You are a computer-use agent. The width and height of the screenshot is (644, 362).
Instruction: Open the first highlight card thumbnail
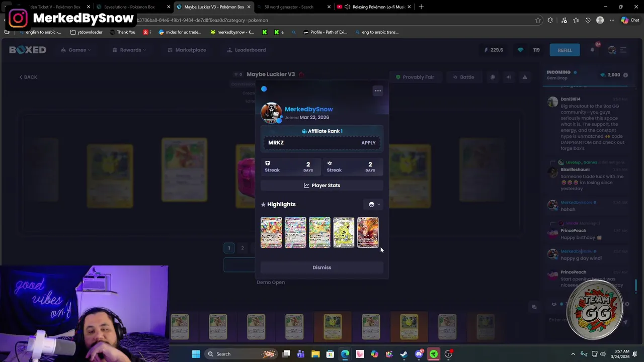pyautogui.click(x=271, y=232)
